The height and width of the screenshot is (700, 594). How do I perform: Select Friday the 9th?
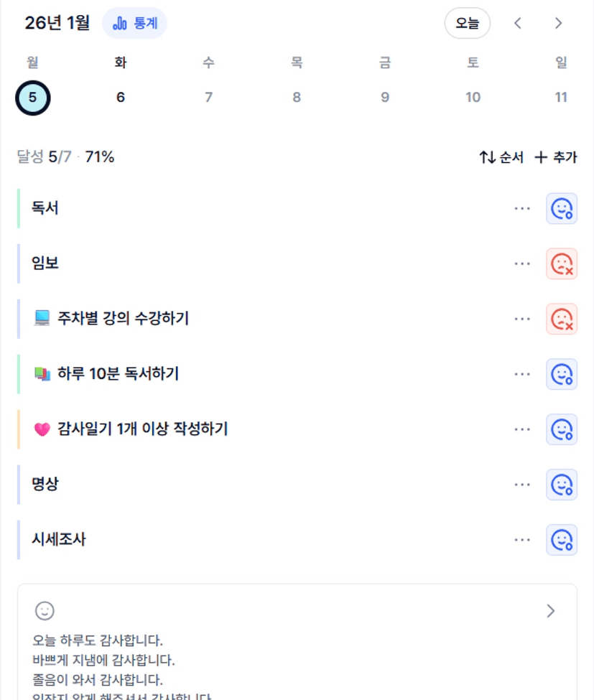point(385,97)
